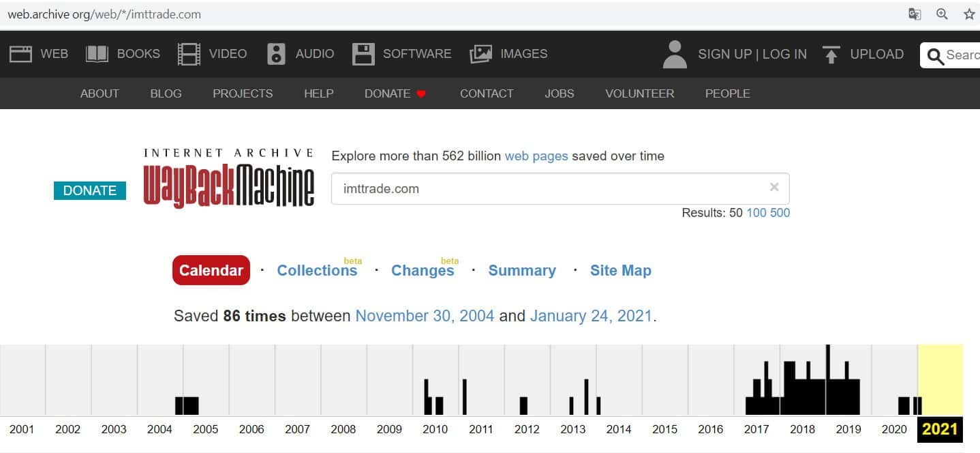Open the Video filmstrip icon

coord(189,54)
